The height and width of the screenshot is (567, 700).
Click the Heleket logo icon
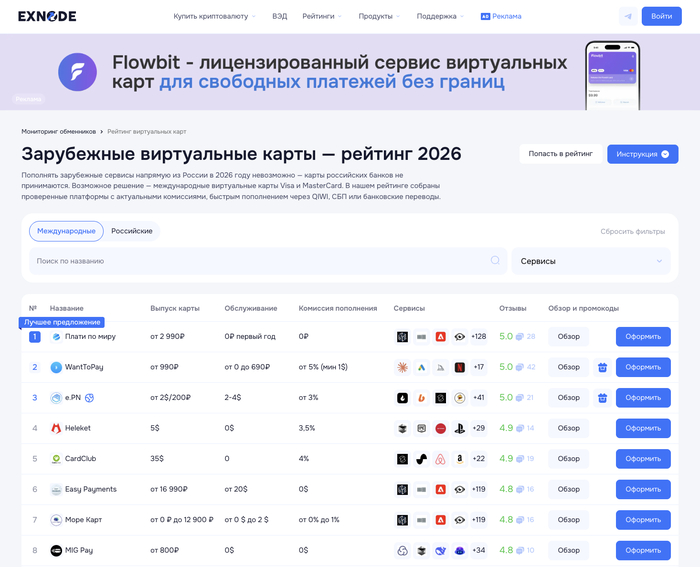[56, 428]
